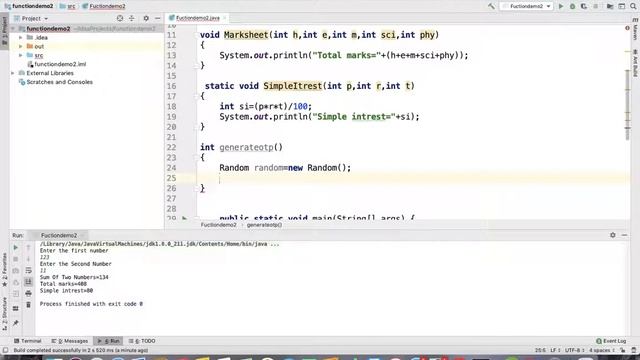The image size is (640, 360).
Task: Start debugging with the bug icon
Action: point(572,6)
